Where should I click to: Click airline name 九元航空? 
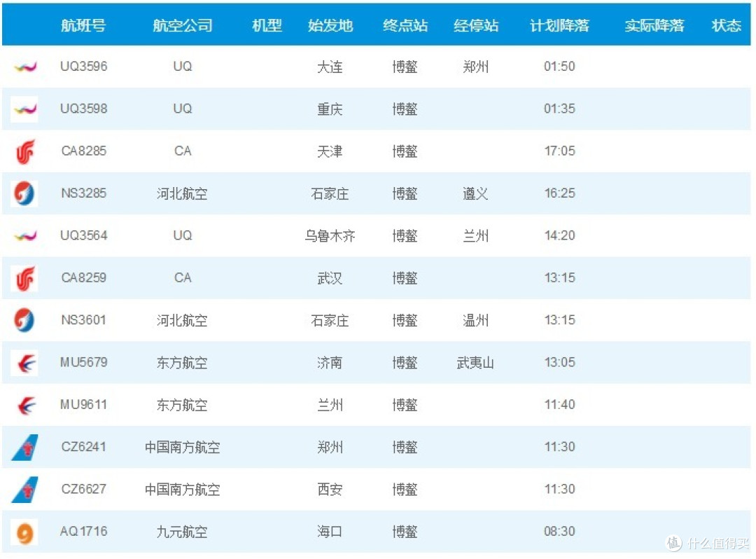182,532
